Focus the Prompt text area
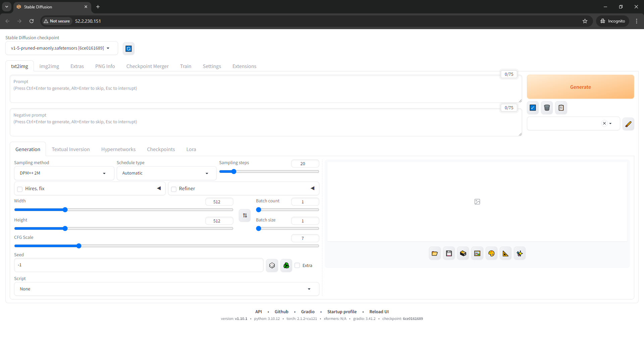The width and height of the screenshot is (644, 339). (x=266, y=89)
